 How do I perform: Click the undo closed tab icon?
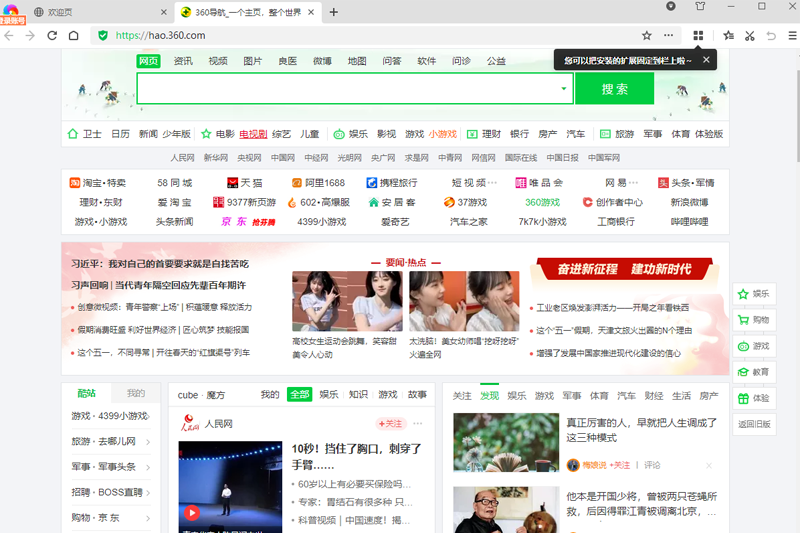pos(771,35)
